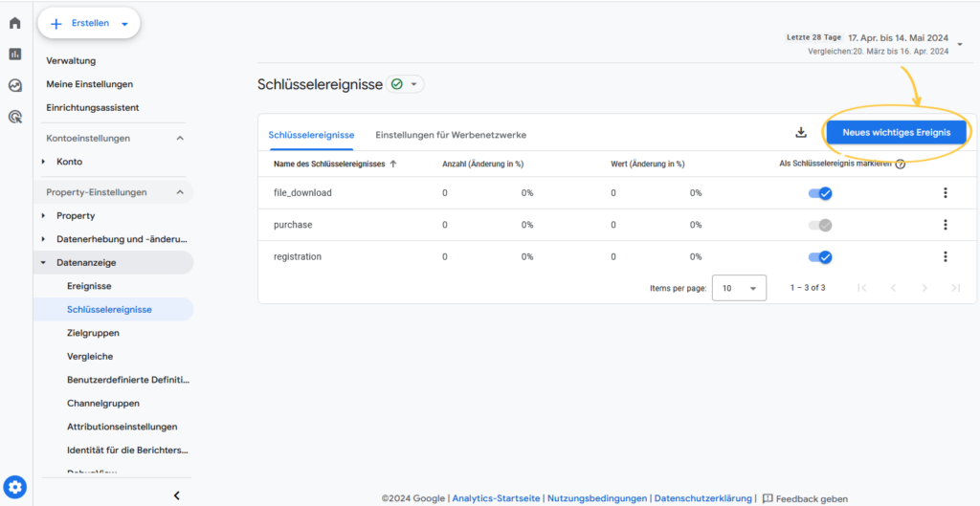980x506 pixels.
Task: Open more options for registration row
Action: 945,256
